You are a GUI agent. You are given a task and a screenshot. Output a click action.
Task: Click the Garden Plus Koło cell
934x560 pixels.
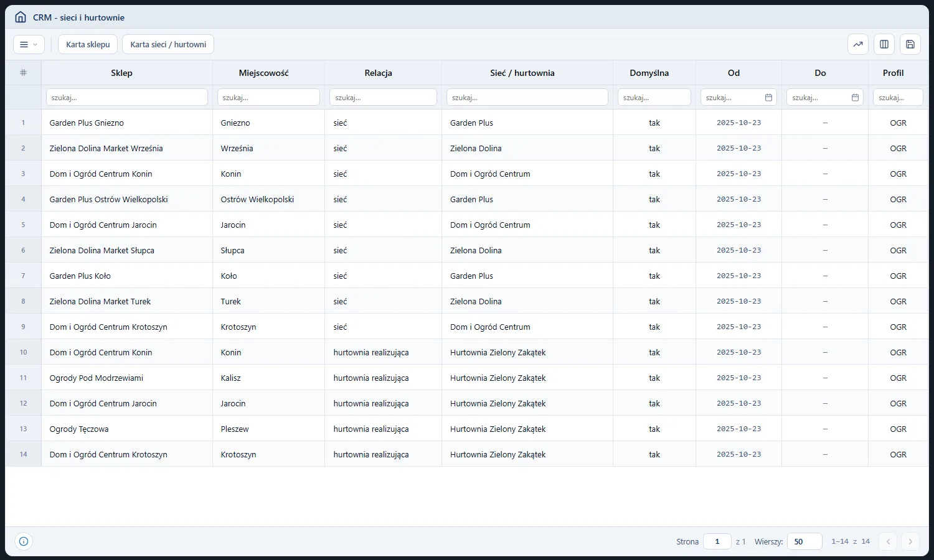pos(127,276)
